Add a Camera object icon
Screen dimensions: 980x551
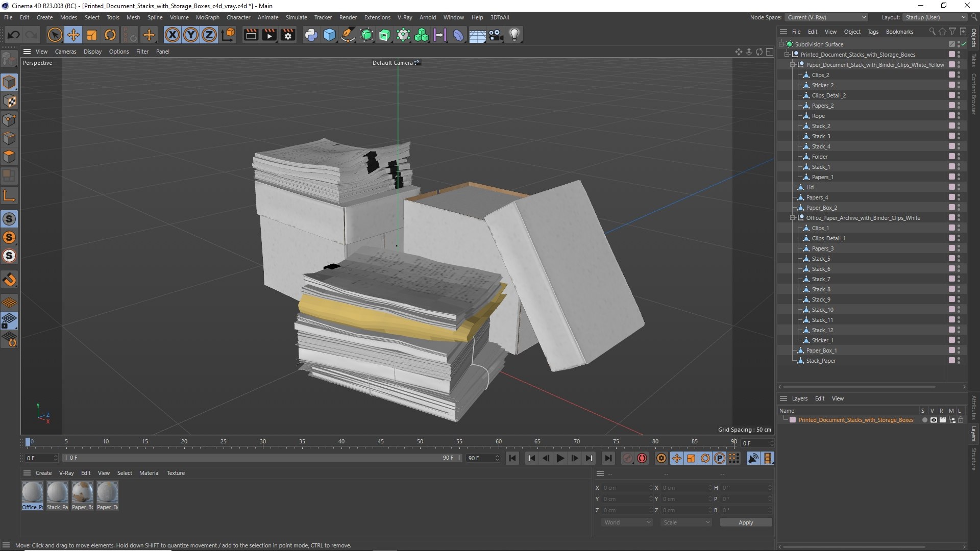[x=496, y=35]
